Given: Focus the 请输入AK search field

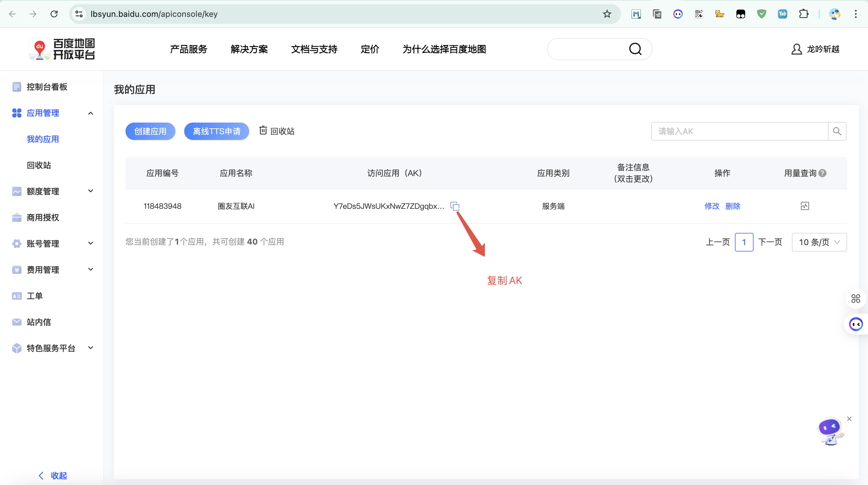Looking at the screenshot, I should pos(740,131).
